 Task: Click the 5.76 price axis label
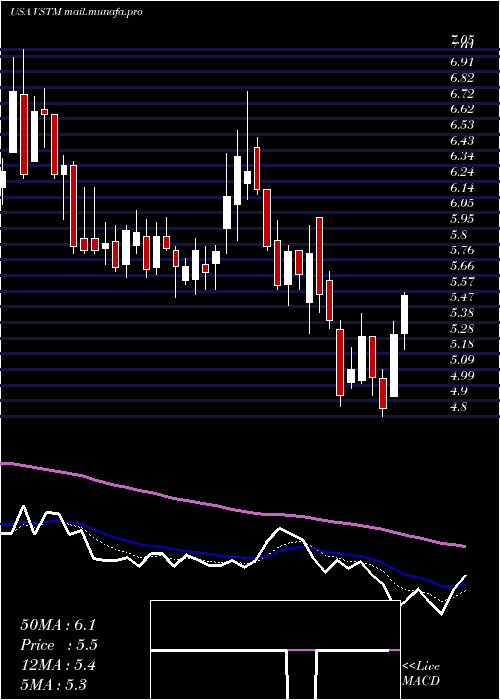(462, 250)
